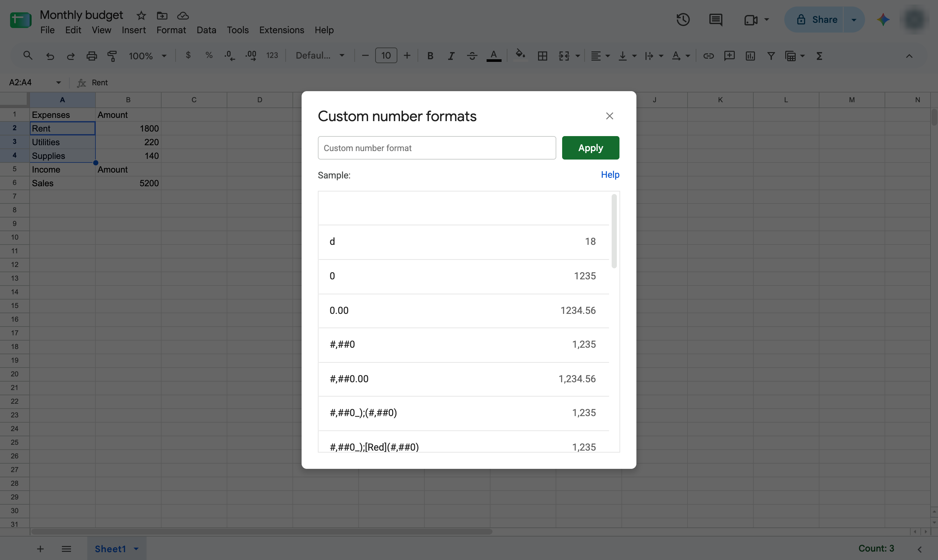Select the paint format roller icon
The height and width of the screenshot is (560, 938).
coord(112,56)
